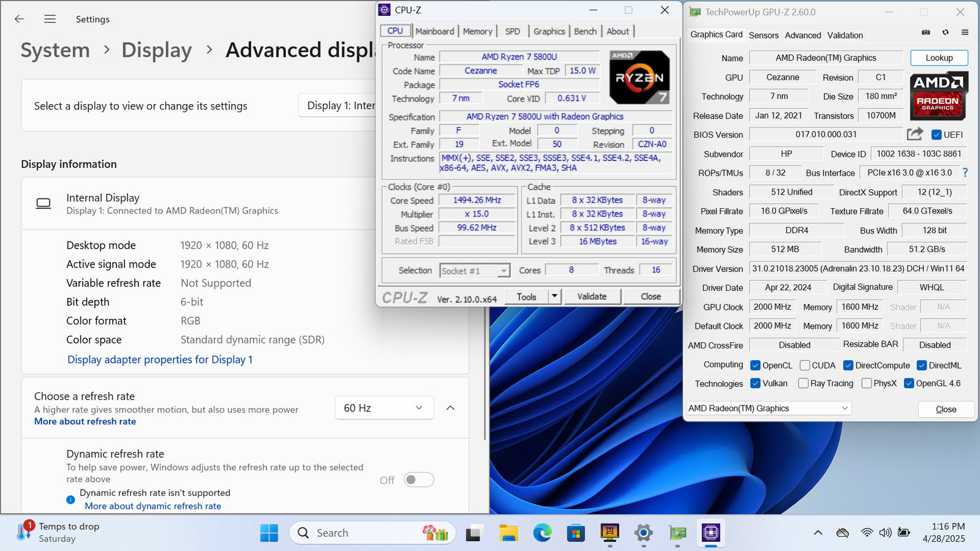This screenshot has width=980, height=551.
Task: Open the GPU-Z hamburger menu
Action: point(965,32)
